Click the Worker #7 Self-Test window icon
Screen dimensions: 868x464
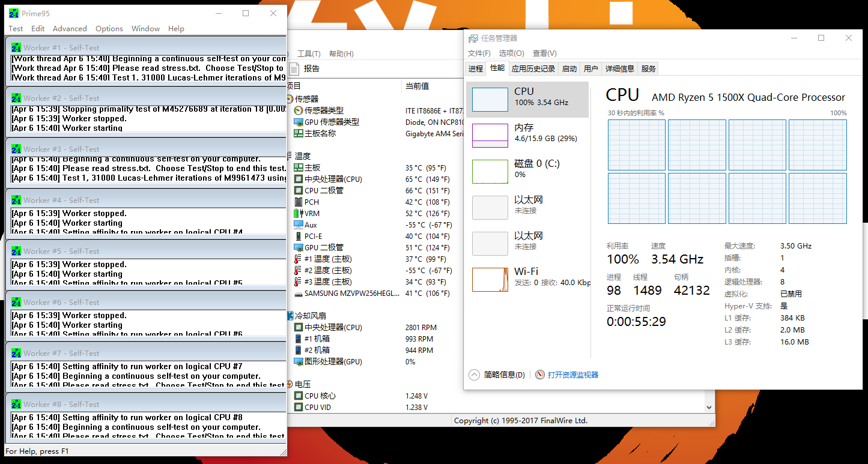click(x=16, y=353)
